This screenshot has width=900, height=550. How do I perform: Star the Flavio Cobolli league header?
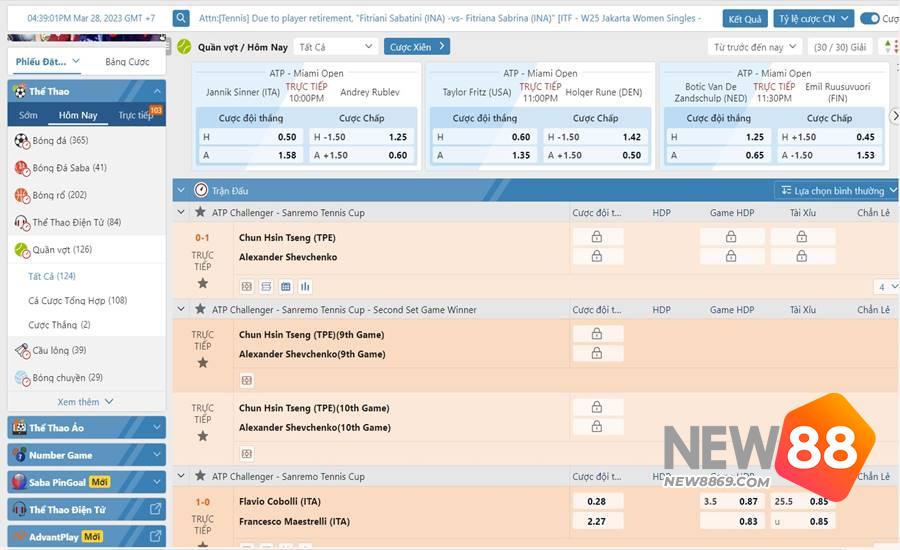coord(200,475)
